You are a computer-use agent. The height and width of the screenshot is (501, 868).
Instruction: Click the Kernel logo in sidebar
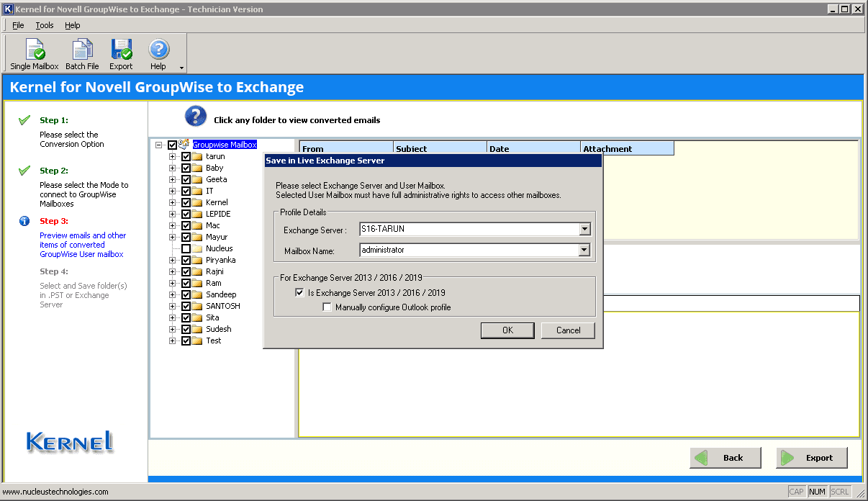click(70, 441)
